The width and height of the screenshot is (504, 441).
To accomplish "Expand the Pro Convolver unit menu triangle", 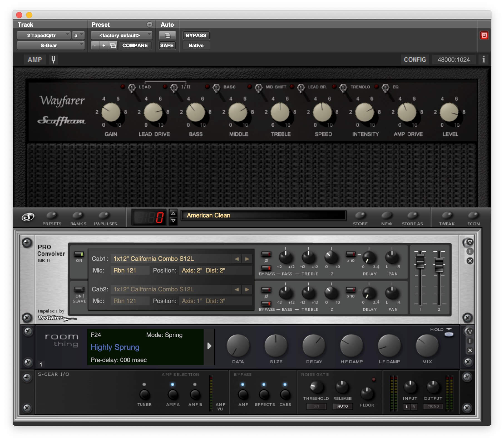I will tap(470, 242).
